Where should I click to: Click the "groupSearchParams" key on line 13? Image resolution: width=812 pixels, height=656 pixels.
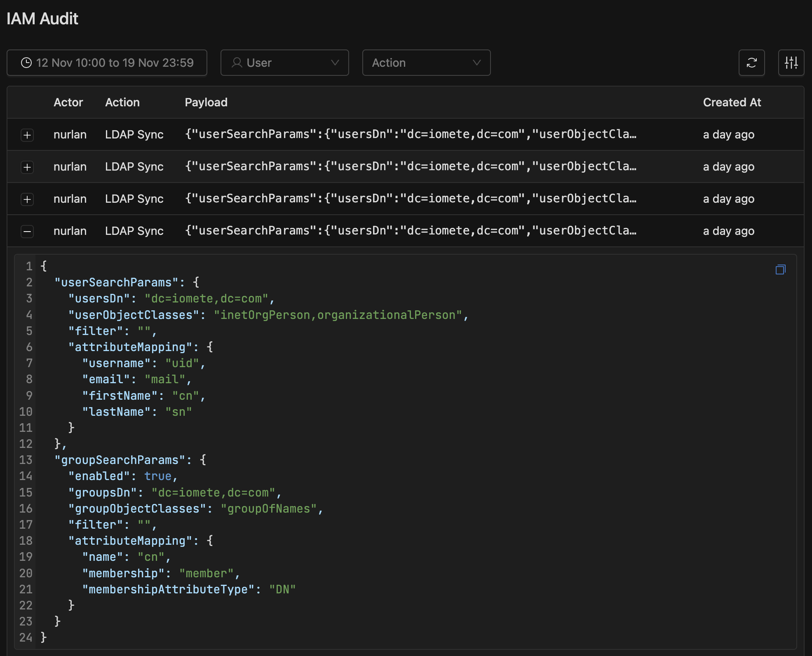coord(120,460)
